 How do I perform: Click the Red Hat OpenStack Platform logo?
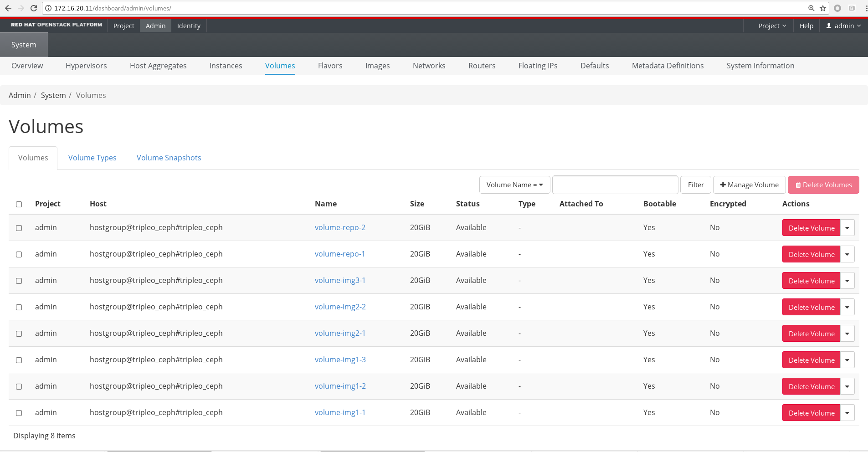(56, 25)
